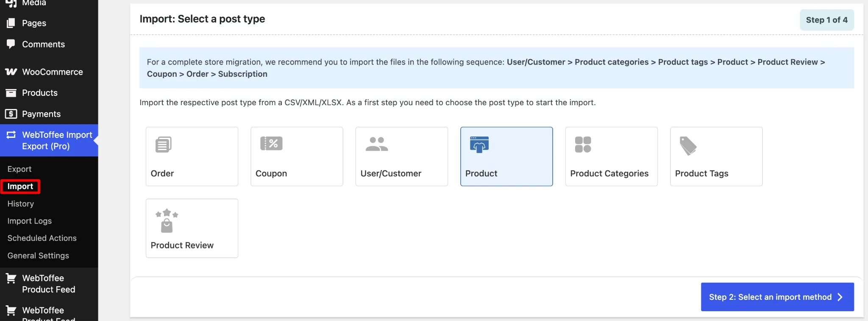This screenshot has height=321, width=868.
Task: Select the User/Customer post type card
Action: (x=401, y=156)
